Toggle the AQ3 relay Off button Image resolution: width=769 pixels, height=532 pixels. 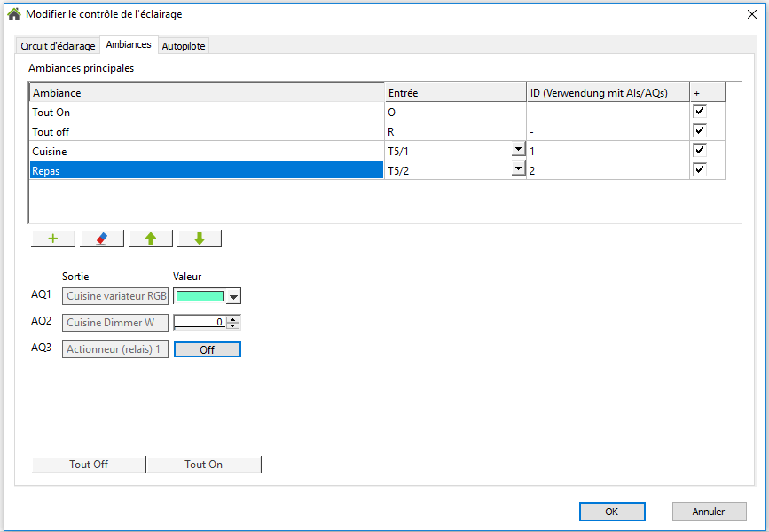207,349
